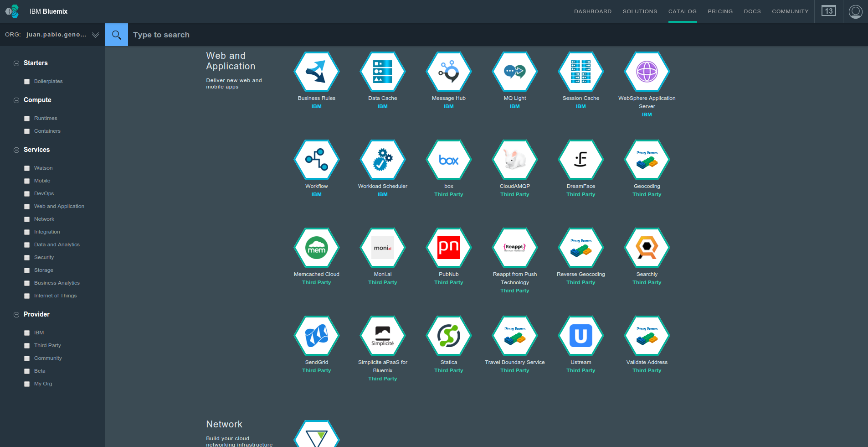Collapse the Provider filter section
The image size is (868, 447).
(x=16, y=315)
